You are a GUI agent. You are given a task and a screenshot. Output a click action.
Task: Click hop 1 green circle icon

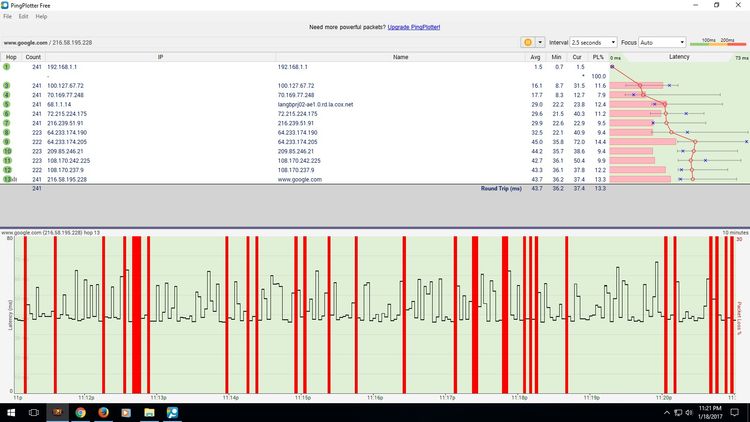pyautogui.click(x=7, y=67)
